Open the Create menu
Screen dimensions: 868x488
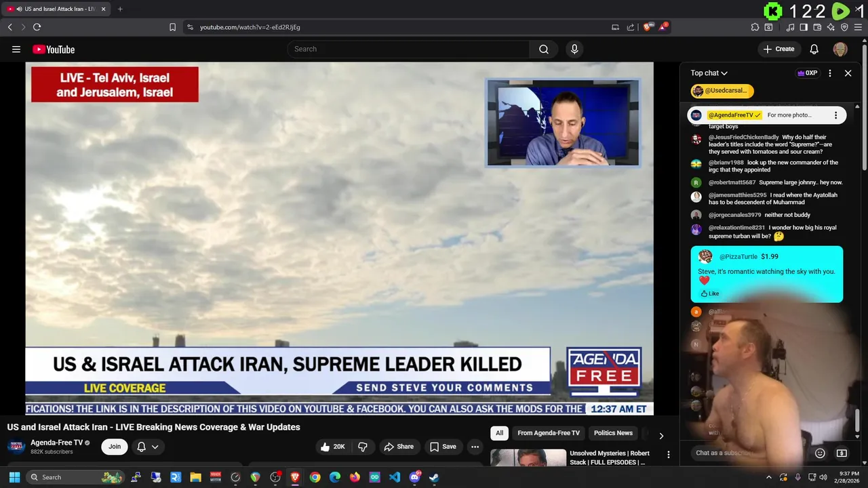(x=778, y=49)
